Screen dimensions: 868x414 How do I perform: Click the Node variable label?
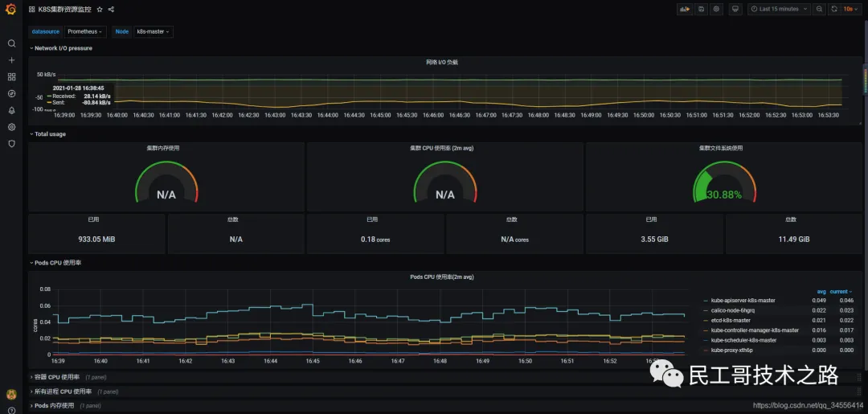point(122,31)
